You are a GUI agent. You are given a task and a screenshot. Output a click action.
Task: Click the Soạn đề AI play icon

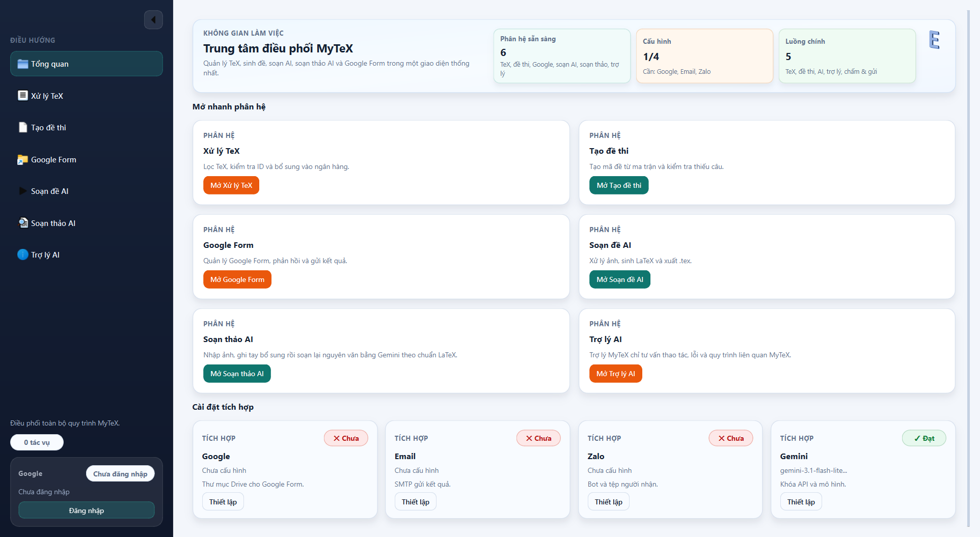pyautogui.click(x=22, y=191)
